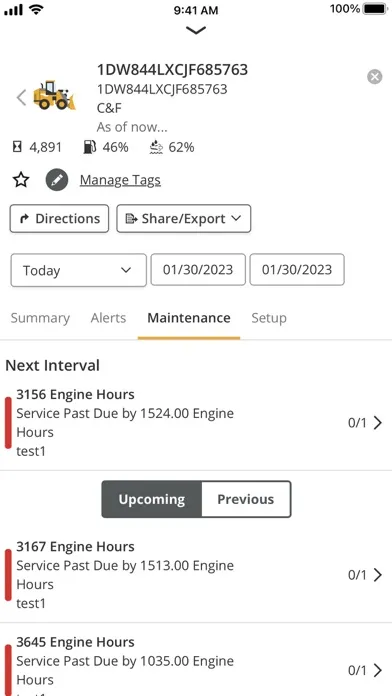Image resolution: width=392 pixels, height=696 pixels.
Task: Tap the DEF fluid level icon
Action: pos(156,147)
